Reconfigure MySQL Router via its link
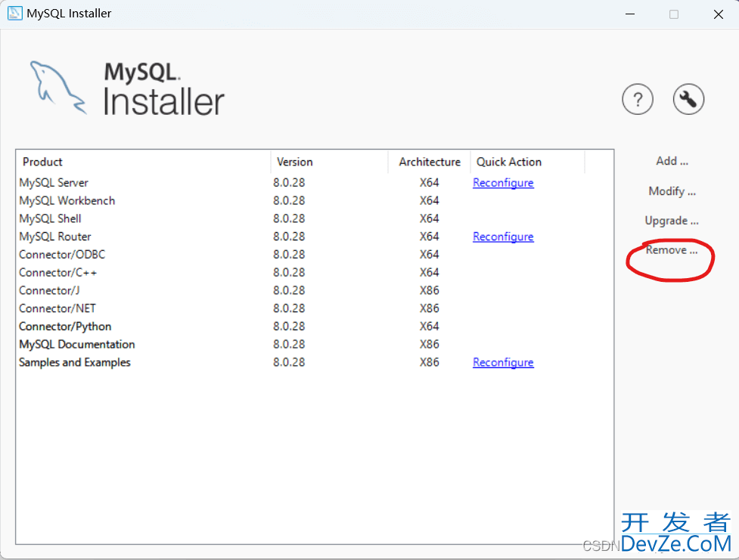Viewport: 739px width, 560px height. (x=503, y=237)
